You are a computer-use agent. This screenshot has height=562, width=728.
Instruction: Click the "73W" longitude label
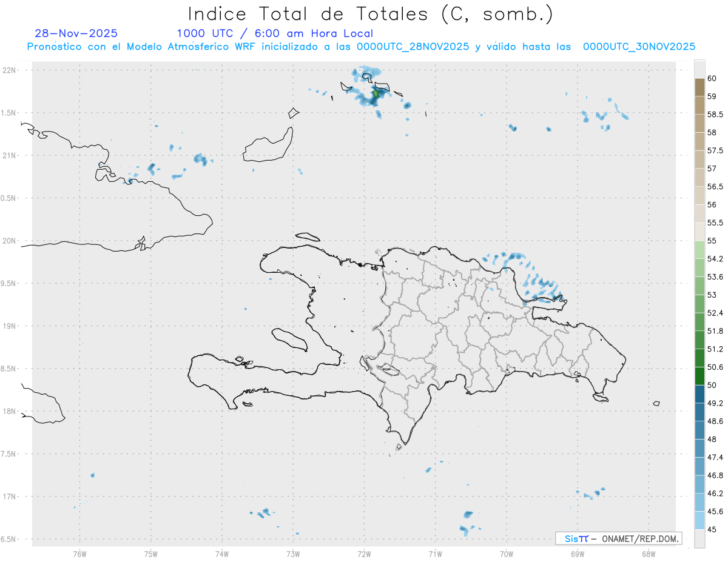293,554
